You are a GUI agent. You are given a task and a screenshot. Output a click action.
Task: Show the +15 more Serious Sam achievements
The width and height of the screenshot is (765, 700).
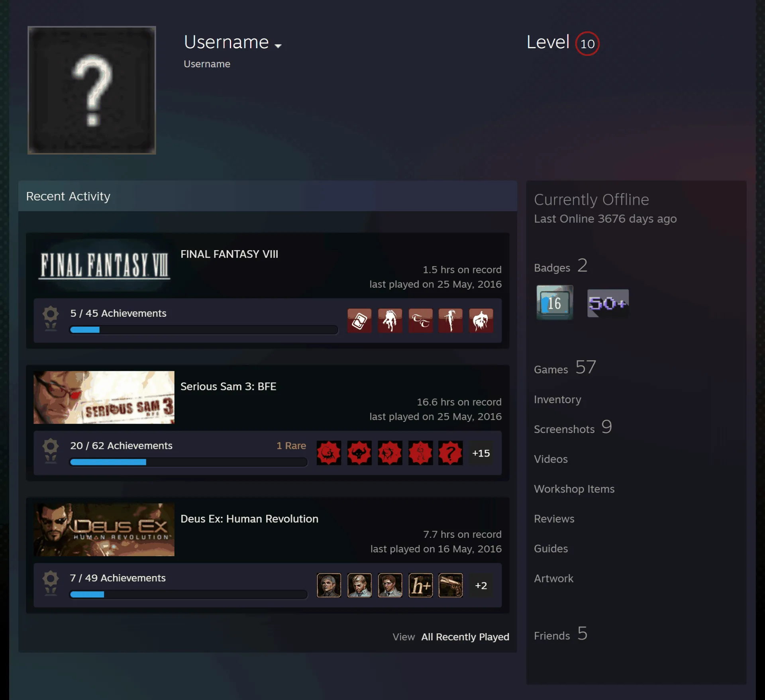point(481,453)
